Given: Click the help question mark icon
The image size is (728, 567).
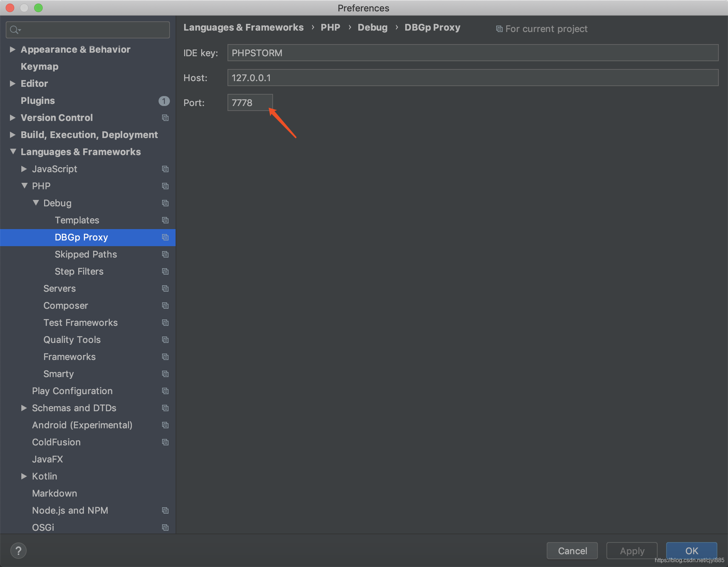Looking at the screenshot, I should [18, 550].
